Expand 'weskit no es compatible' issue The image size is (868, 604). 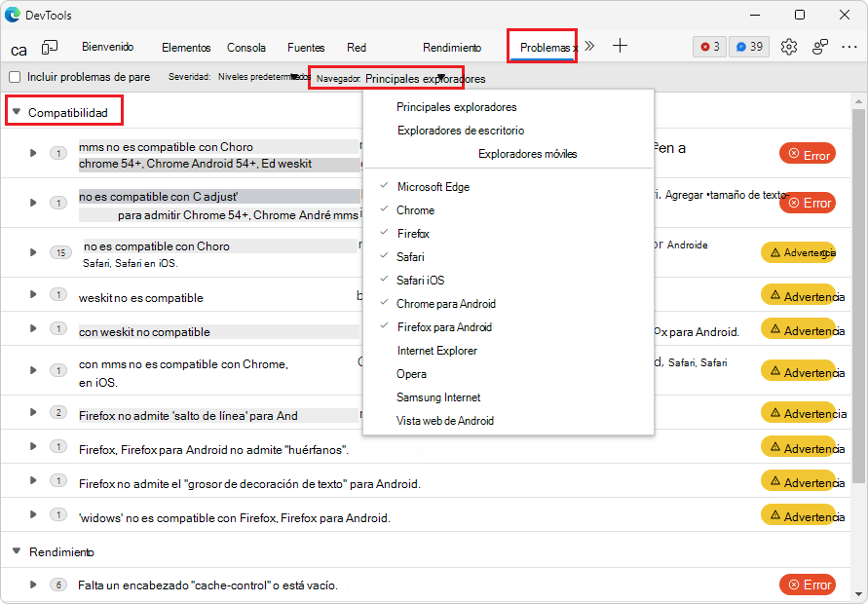[33, 294]
